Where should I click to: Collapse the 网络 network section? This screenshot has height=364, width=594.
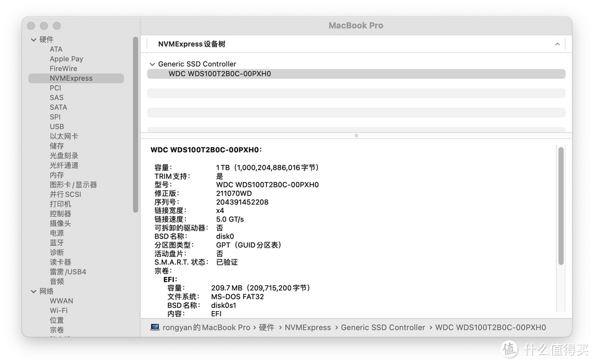tap(34, 291)
